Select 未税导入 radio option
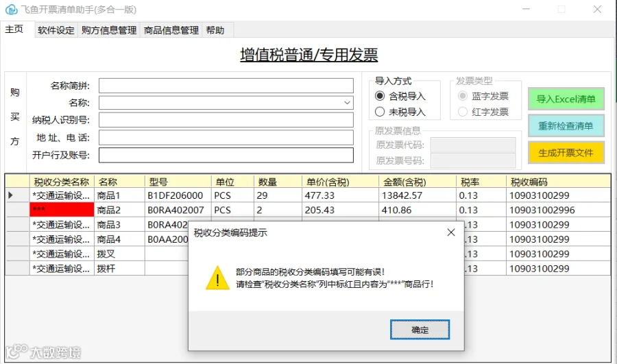Viewport: 617px width, 364px height. pos(380,112)
